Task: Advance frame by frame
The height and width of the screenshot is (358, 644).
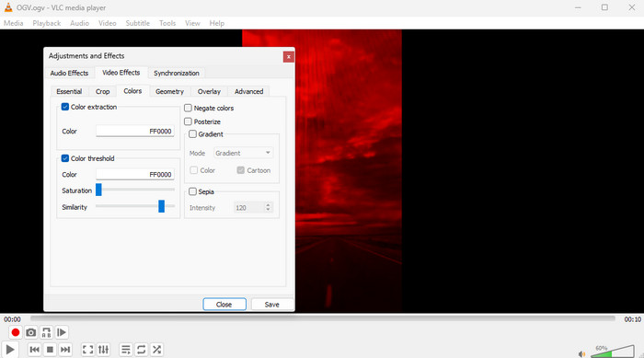Action: coord(62,332)
